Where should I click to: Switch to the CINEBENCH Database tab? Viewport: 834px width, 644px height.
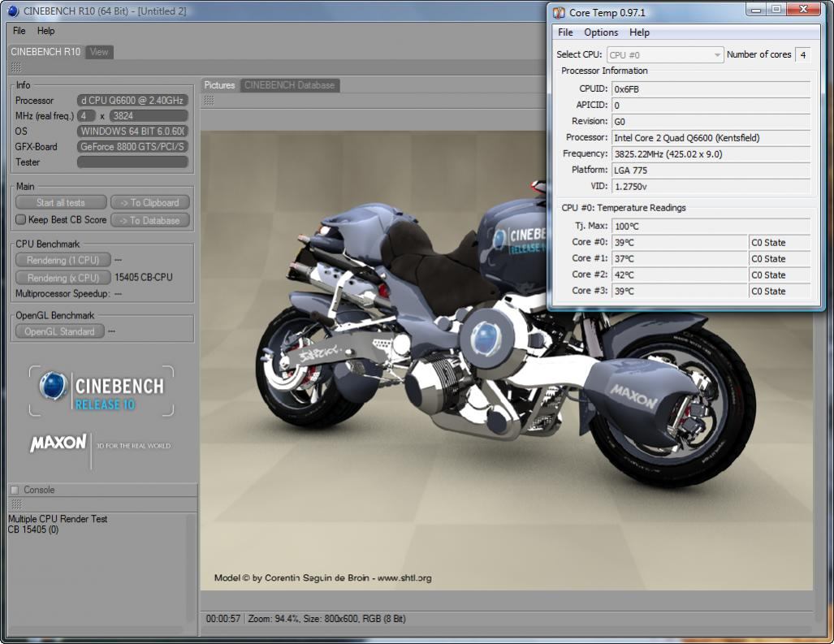pyautogui.click(x=290, y=85)
